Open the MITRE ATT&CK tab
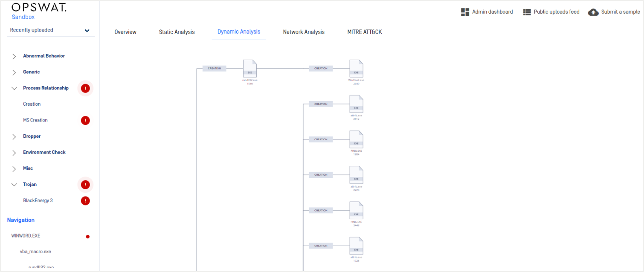 [365, 32]
